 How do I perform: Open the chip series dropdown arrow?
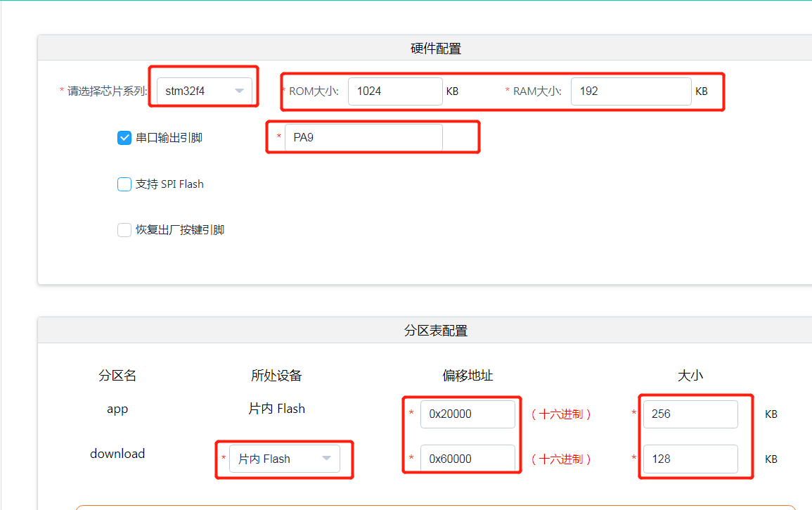pyautogui.click(x=239, y=91)
